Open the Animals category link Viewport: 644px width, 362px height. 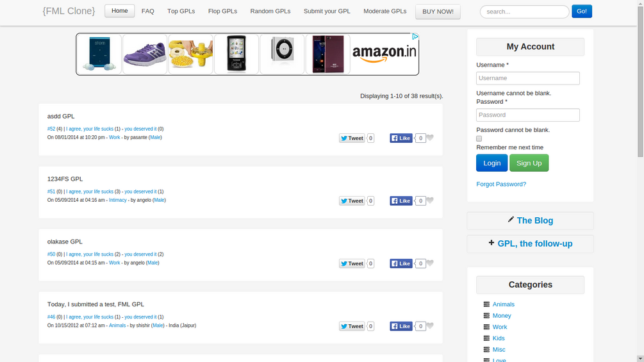click(x=504, y=304)
